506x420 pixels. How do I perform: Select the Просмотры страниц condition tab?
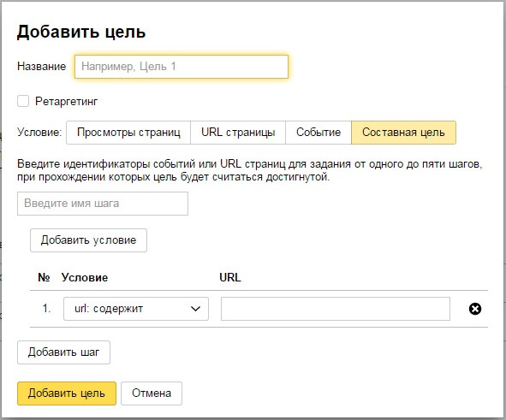pyautogui.click(x=128, y=133)
